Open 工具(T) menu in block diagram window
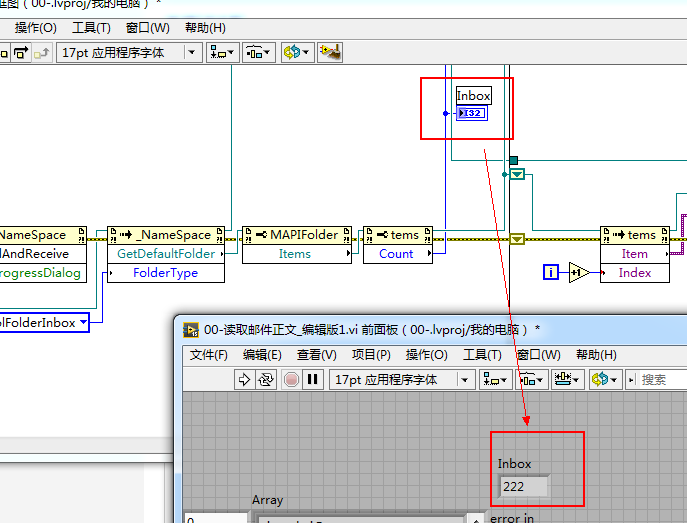687x523 pixels. click(91, 28)
